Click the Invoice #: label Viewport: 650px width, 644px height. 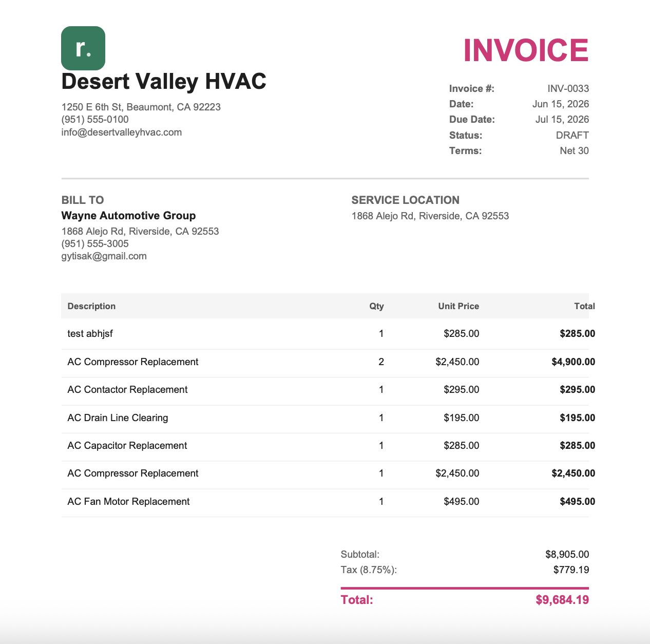pyautogui.click(x=472, y=89)
